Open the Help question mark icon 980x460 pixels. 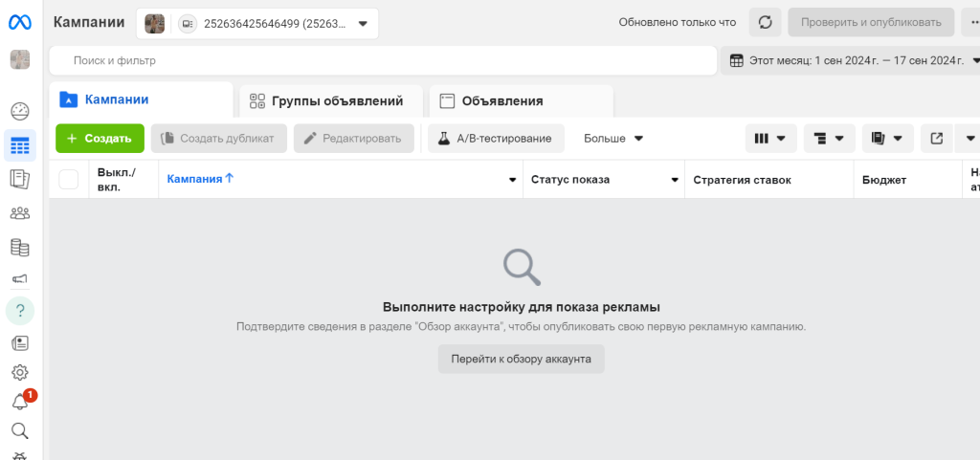pyautogui.click(x=20, y=311)
